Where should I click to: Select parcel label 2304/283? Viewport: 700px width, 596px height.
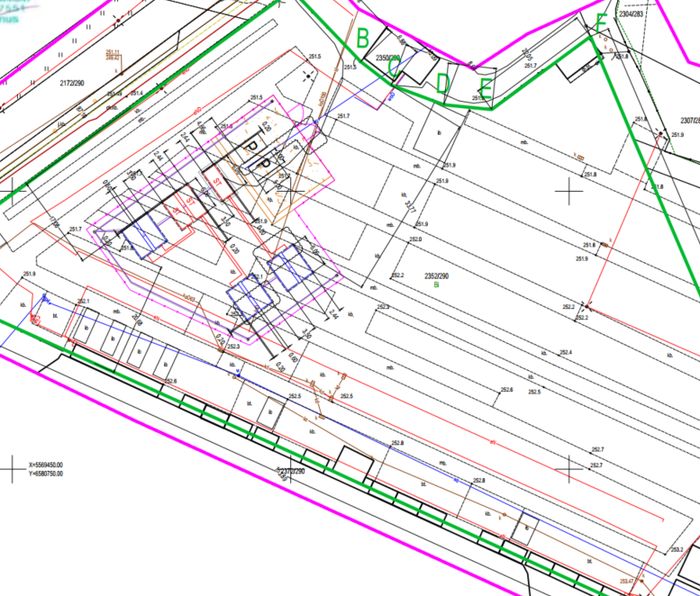tap(632, 14)
